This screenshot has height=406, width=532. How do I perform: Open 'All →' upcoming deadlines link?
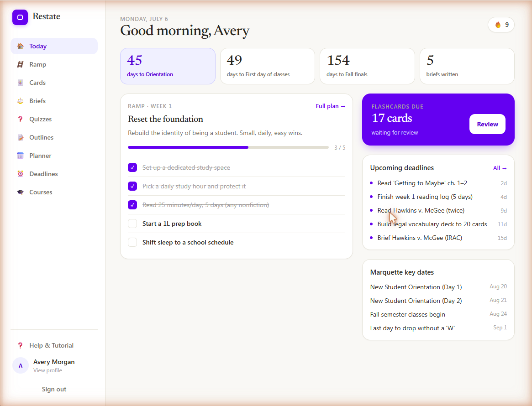click(x=500, y=168)
